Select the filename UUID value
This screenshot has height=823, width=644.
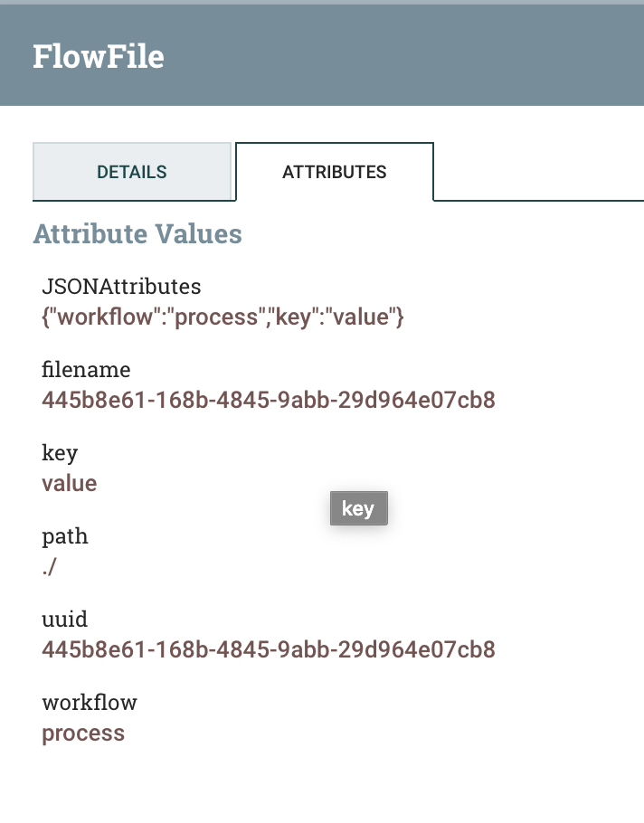[x=267, y=400]
